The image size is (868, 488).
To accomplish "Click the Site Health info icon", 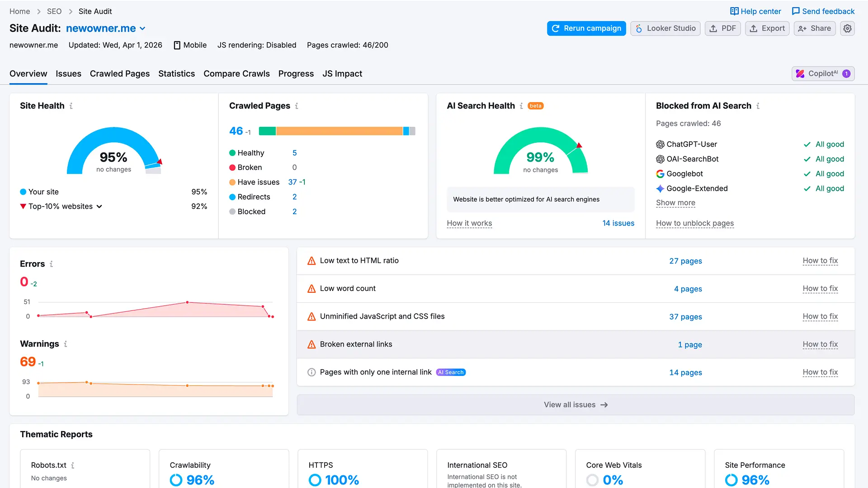I will click(x=71, y=106).
